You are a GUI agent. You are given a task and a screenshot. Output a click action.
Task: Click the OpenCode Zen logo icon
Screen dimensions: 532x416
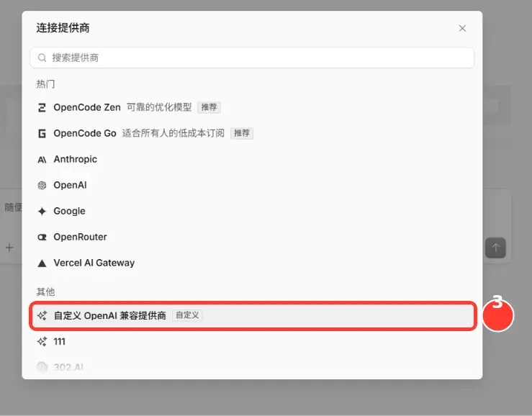[42, 108]
